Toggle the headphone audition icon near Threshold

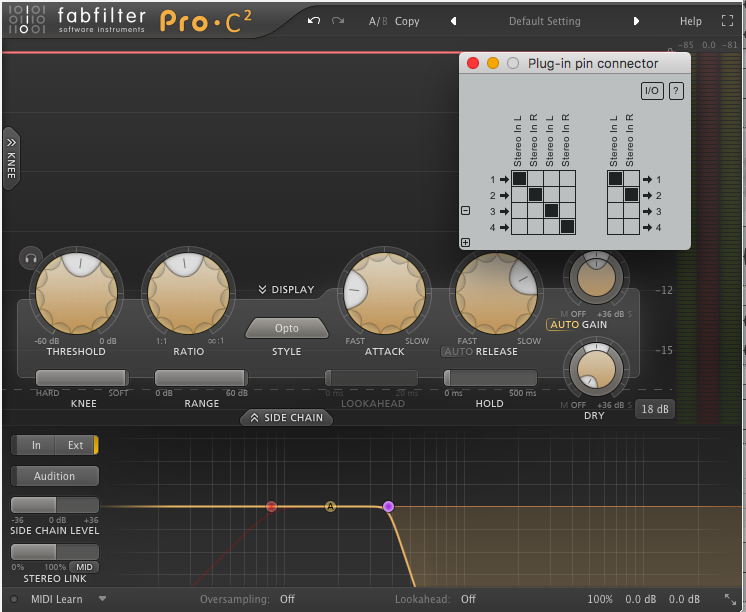tap(31, 258)
